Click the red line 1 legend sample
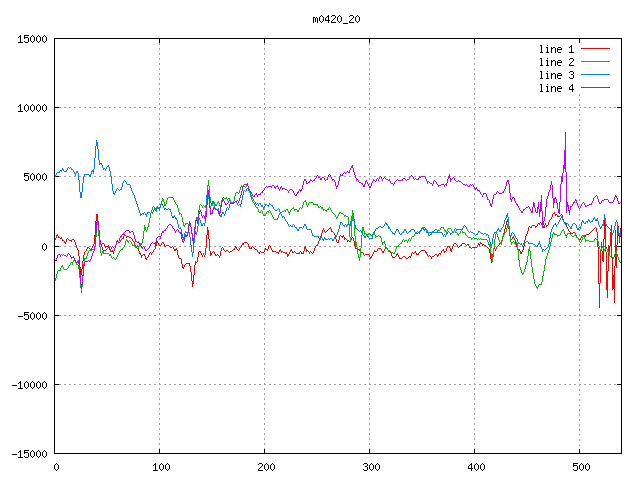This screenshot has height=480, width=640. click(595, 49)
